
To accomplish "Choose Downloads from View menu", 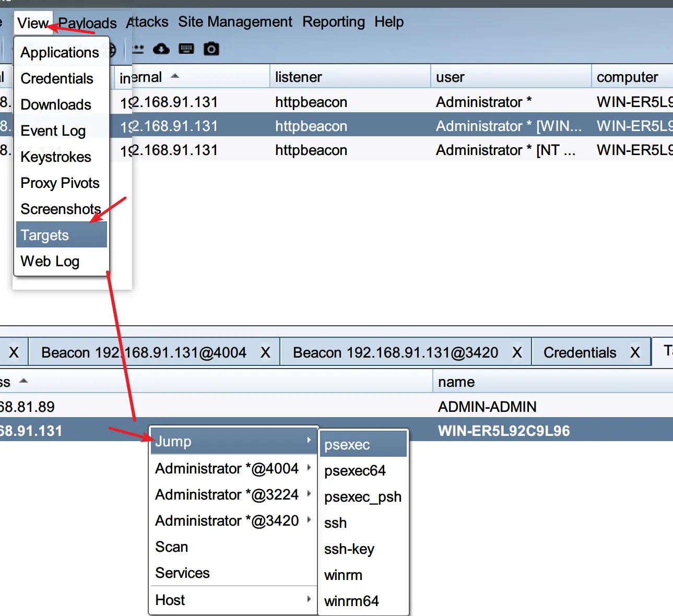I will [x=61, y=104].
